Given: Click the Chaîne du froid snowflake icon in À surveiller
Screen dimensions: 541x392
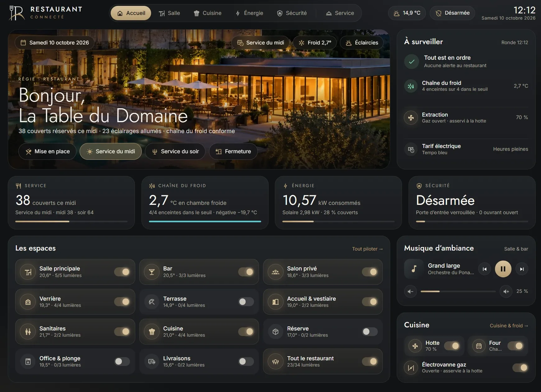Looking at the screenshot, I should 411,86.
